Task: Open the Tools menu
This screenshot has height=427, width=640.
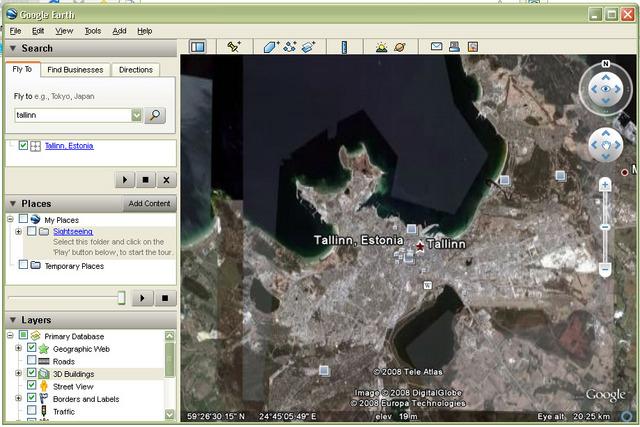Action: pos(93,31)
